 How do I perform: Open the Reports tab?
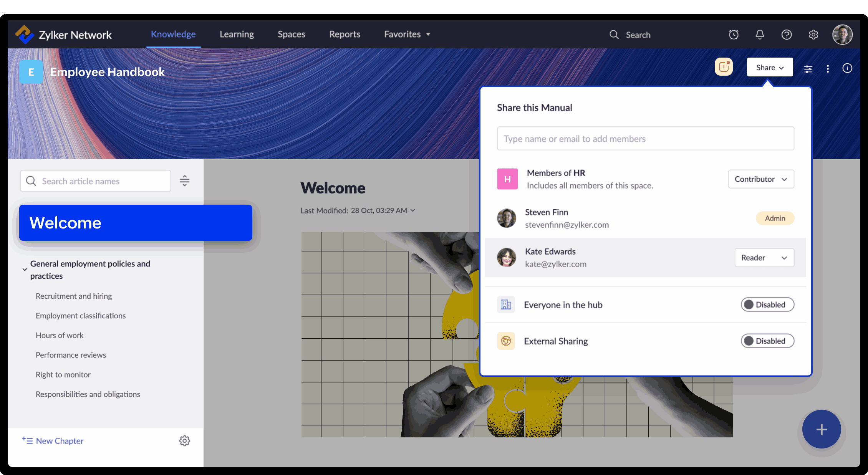coord(345,34)
